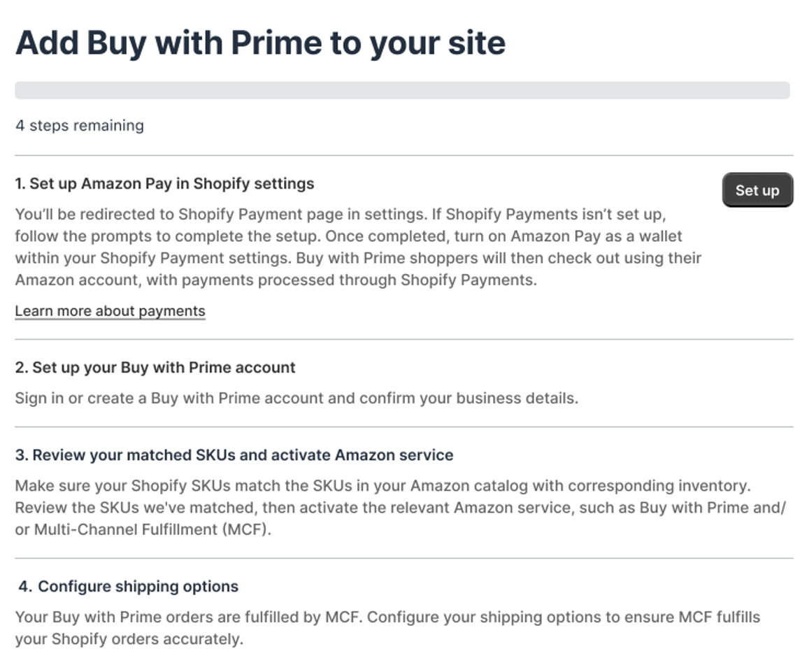Click the 'your Shopify orders accurately' text line
This screenshot has height=672, width=807.
click(x=129, y=639)
